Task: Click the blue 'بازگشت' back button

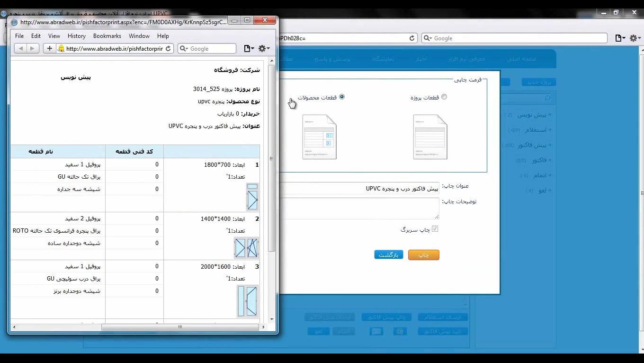Action: coord(389,255)
